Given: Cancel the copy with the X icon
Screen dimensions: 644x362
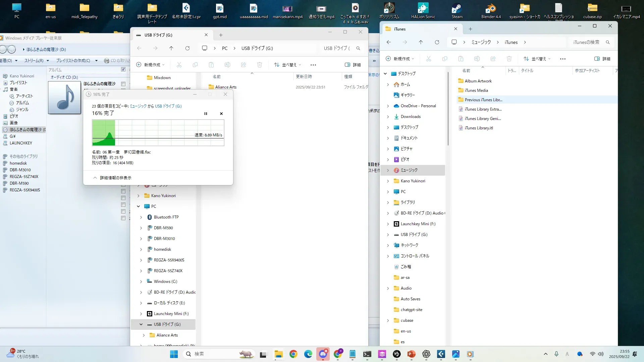Looking at the screenshot, I should pyautogui.click(x=221, y=114).
